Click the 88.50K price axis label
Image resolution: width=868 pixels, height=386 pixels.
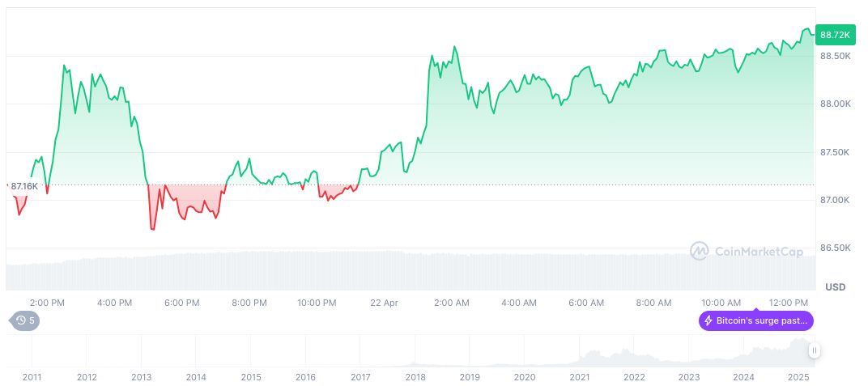pyautogui.click(x=836, y=56)
